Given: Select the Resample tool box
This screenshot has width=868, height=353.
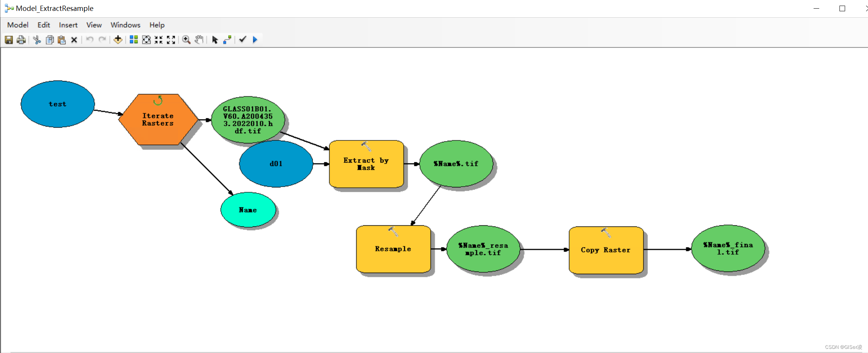Looking at the screenshot, I should click(x=393, y=249).
